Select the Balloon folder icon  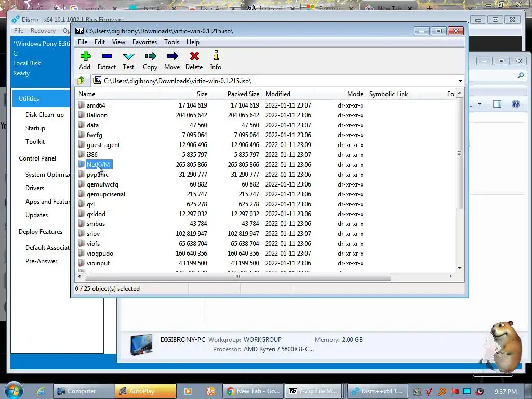tap(81, 115)
